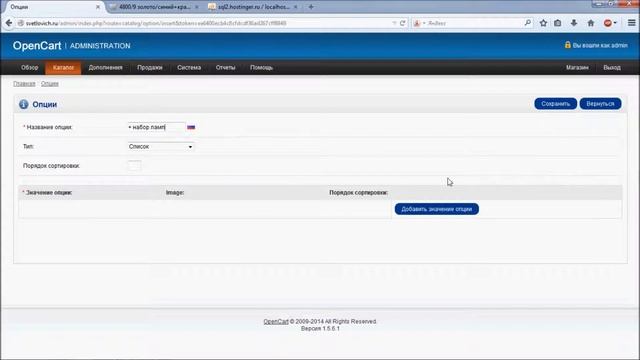Click the Russian flag language icon
This screenshot has width=640, height=360.
pos(191,127)
